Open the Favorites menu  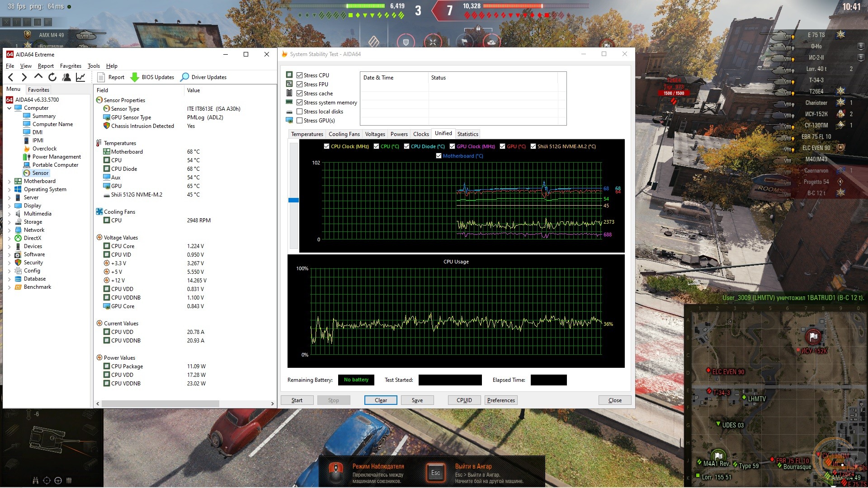pos(71,66)
